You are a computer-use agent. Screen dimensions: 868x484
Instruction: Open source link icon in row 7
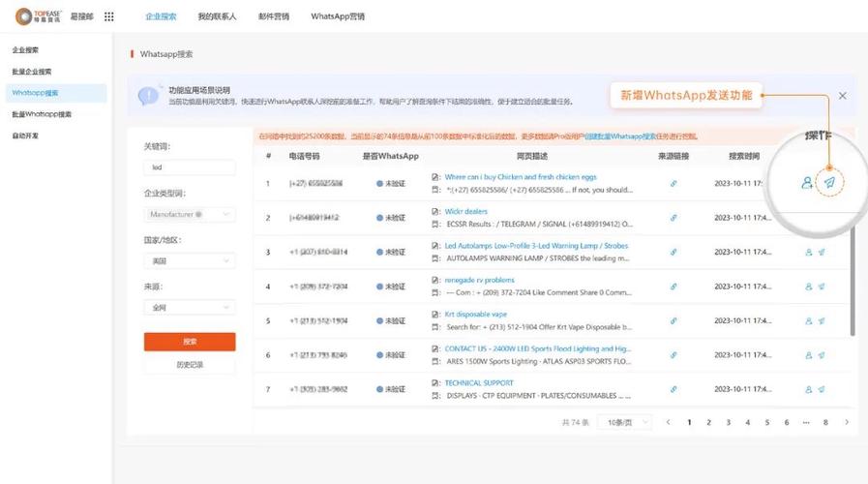tap(673, 389)
